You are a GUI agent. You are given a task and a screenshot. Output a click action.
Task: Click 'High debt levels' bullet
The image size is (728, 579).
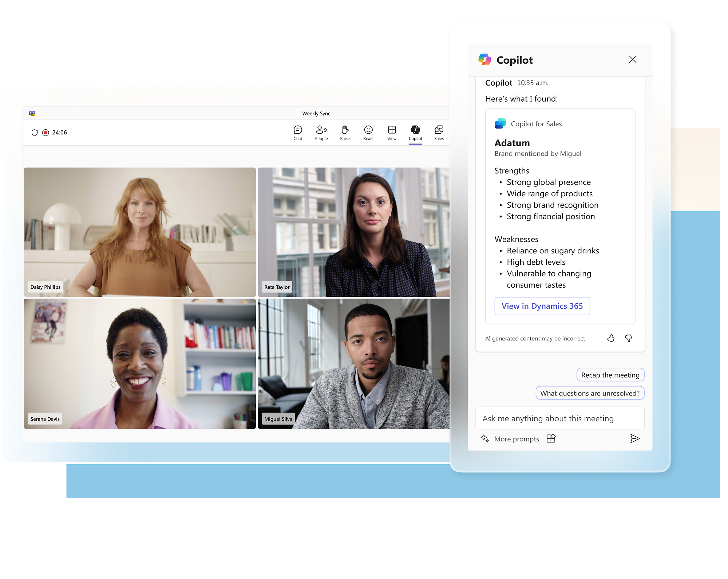(x=536, y=262)
